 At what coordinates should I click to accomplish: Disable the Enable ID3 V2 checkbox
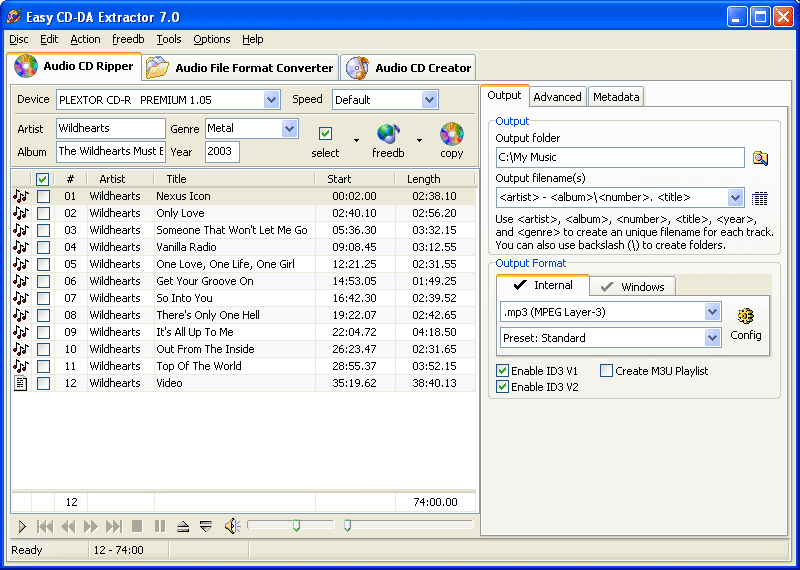tap(502, 386)
